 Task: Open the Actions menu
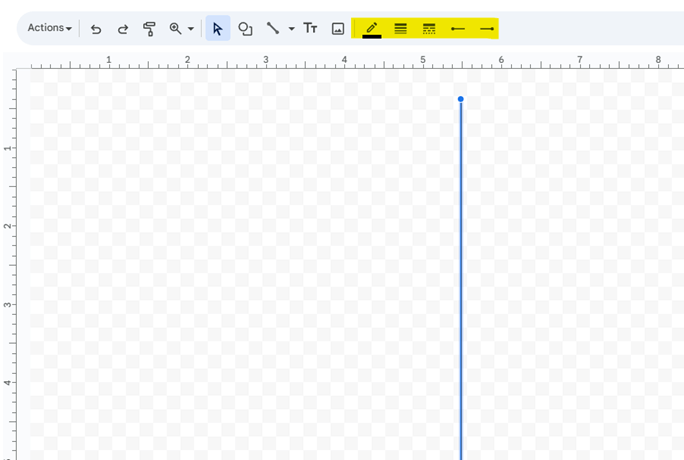coord(49,28)
